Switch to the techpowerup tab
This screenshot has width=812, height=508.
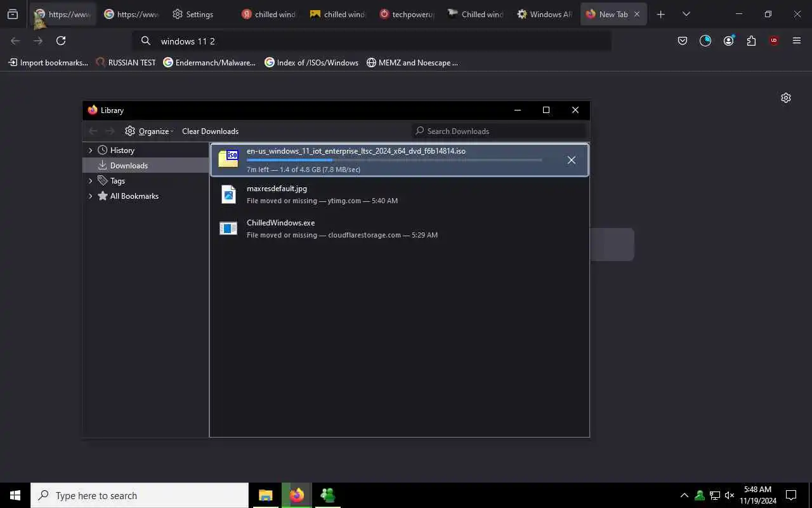(407, 14)
